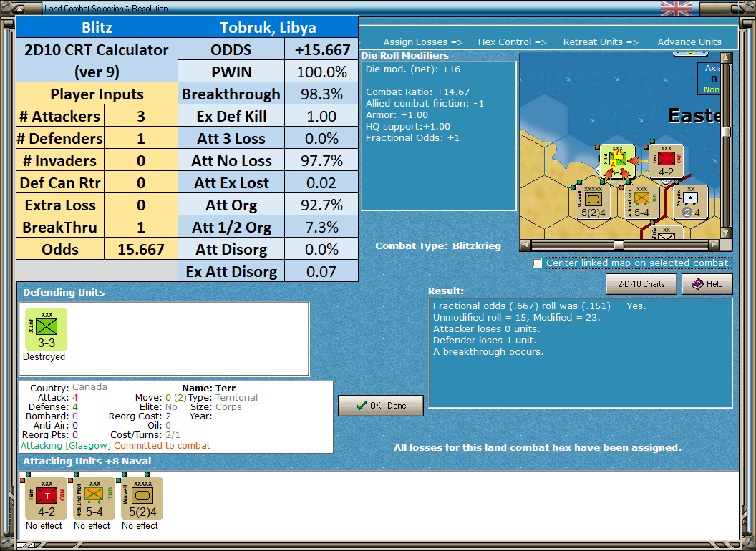Click the # Attackers value 3
This screenshot has height=551, width=756.
pyautogui.click(x=141, y=116)
